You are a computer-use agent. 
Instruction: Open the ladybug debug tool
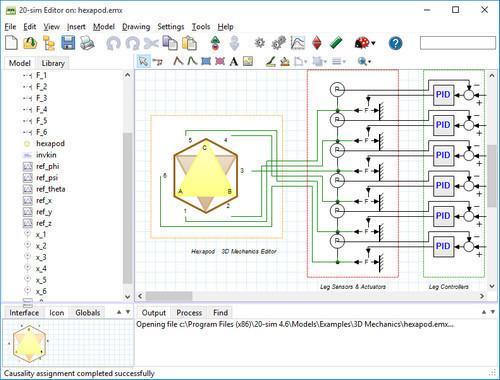pos(362,43)
